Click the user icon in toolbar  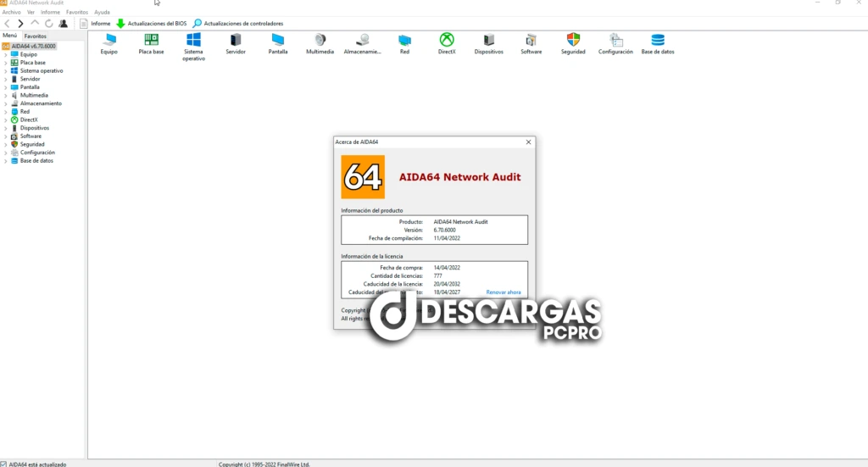pyautogui.click(x=64, y=24)
